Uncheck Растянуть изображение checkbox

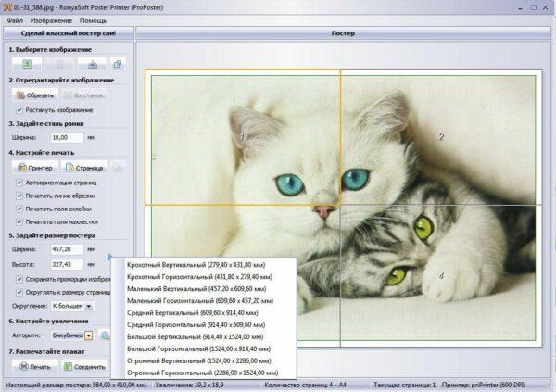click(x=19, y=110)
